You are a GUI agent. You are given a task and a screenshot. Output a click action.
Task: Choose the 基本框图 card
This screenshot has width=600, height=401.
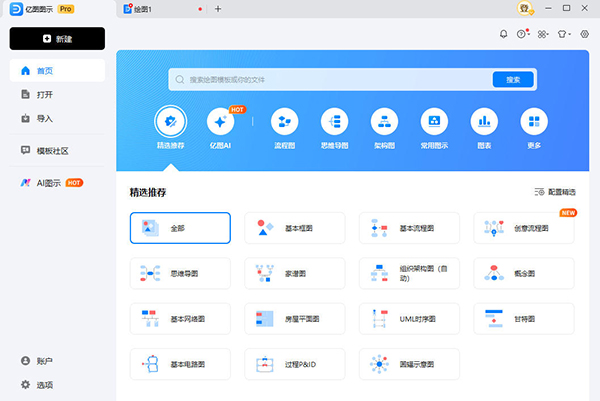pyautogui.click(x=295, y=228)
